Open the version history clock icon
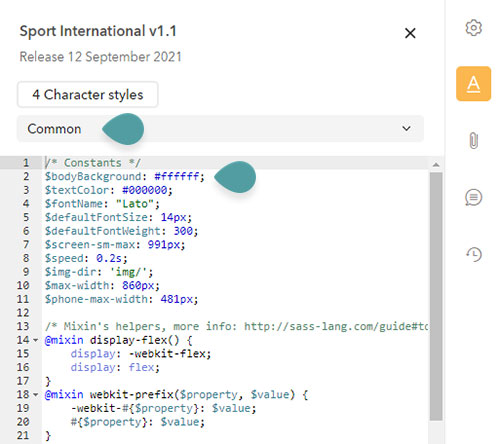 (473, 254)
